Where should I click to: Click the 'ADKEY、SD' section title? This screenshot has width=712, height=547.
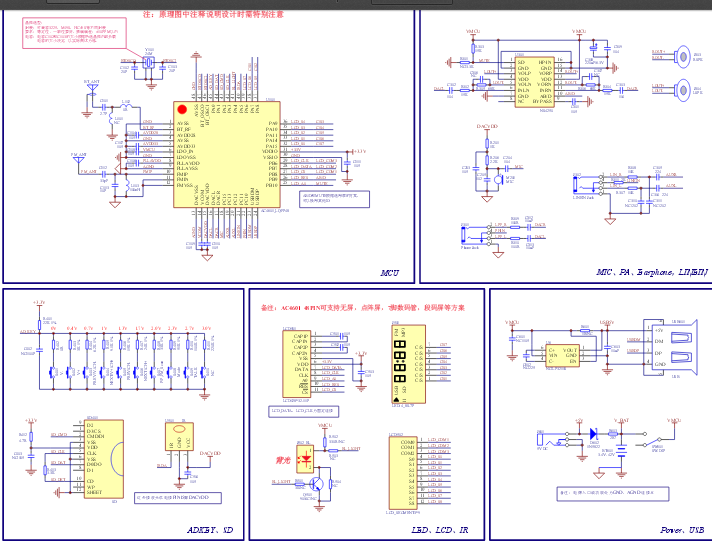coord(210,530)
